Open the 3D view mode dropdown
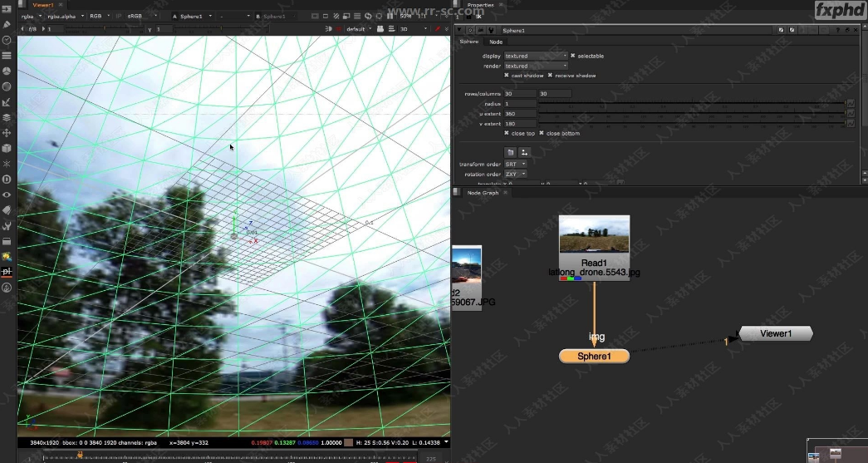 [x=414, y=29]
